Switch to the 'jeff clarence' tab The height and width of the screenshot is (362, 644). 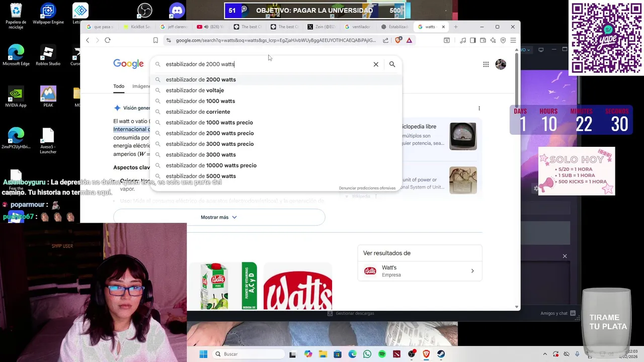(x=175, y=27)
